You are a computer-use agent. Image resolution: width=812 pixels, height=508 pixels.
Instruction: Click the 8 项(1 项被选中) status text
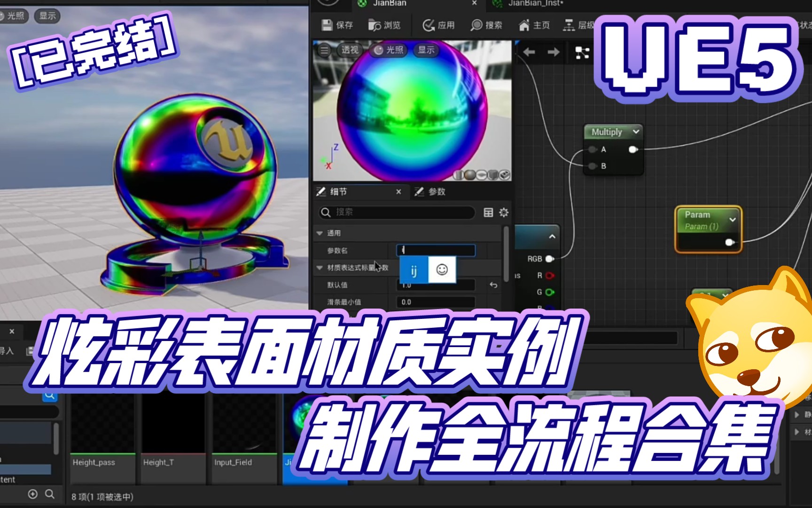click(x=102, y=497)
